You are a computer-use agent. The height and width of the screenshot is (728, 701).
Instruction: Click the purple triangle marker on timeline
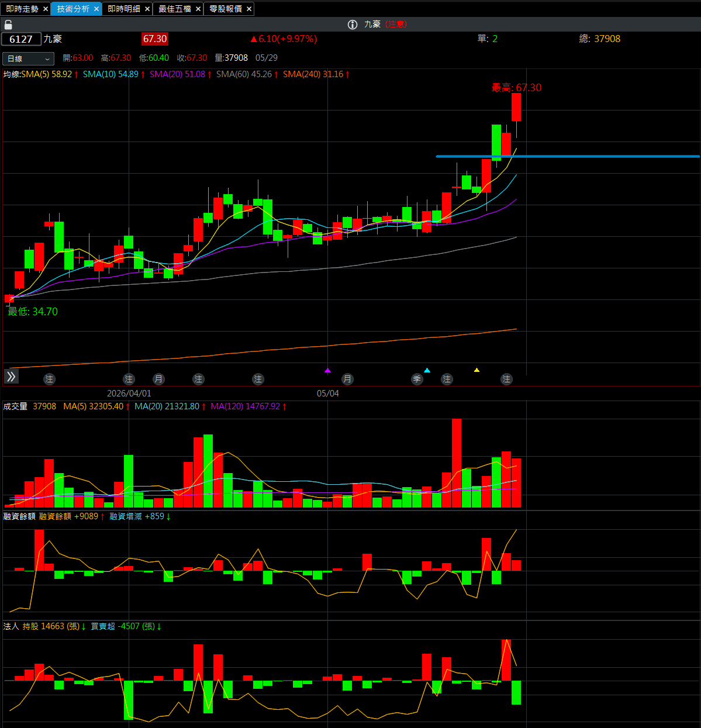click(327, 370)
